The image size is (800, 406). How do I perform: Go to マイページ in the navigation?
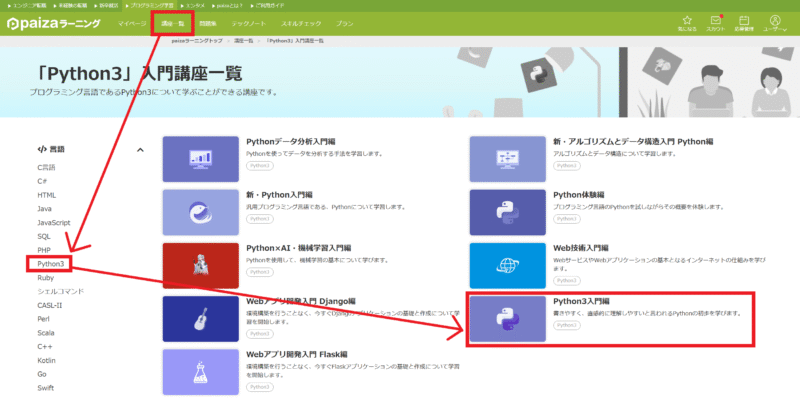tap(132, 23)
